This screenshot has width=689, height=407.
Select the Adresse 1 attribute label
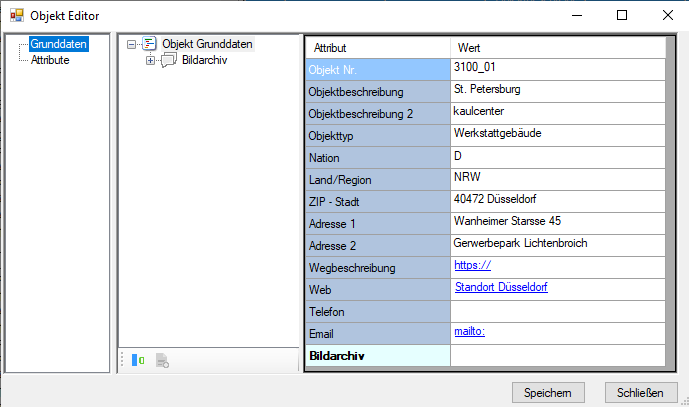click(x=378, y=223)
